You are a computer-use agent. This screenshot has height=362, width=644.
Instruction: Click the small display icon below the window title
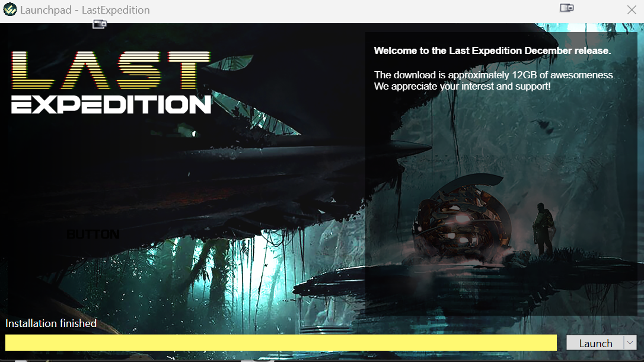[100, 24]
